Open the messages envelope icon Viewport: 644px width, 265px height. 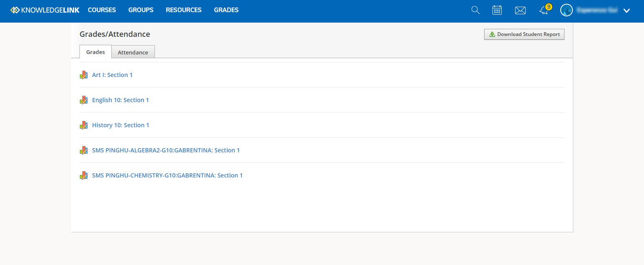point(520,10)
